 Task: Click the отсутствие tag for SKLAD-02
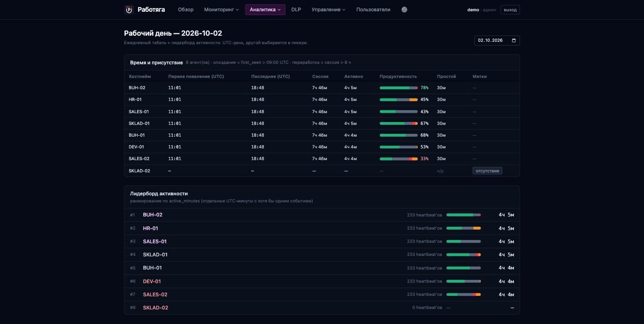(x=487, y=171)
